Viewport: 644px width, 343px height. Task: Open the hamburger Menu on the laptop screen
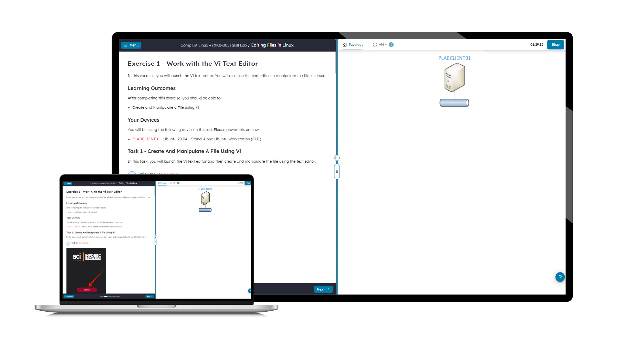[x=68, y=183]
